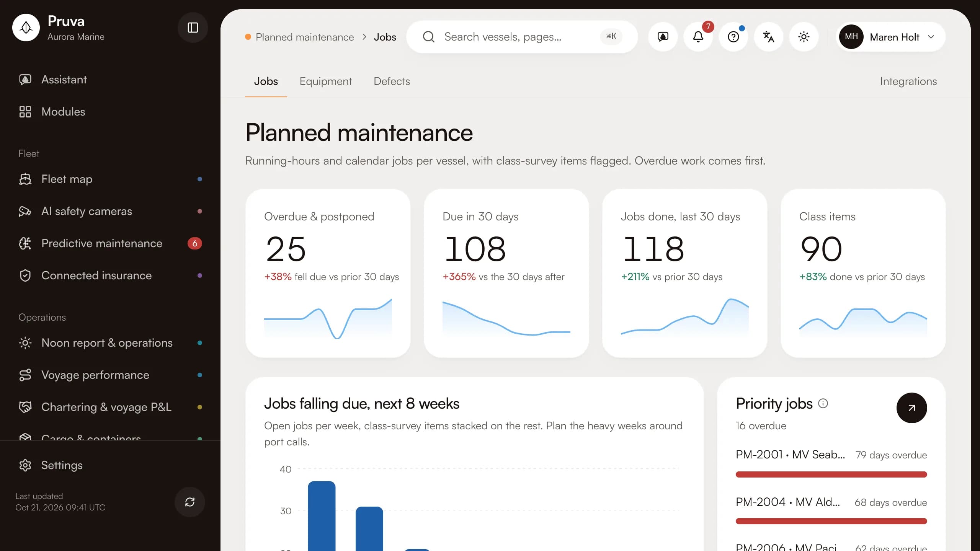Toggle the light/dark theme sun icon
The width and height of the screenshot is (980, 551).
(804, 37)
